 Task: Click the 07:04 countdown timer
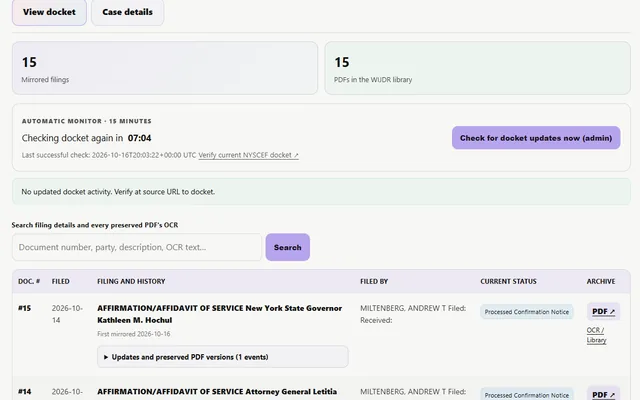click(139, 138)
